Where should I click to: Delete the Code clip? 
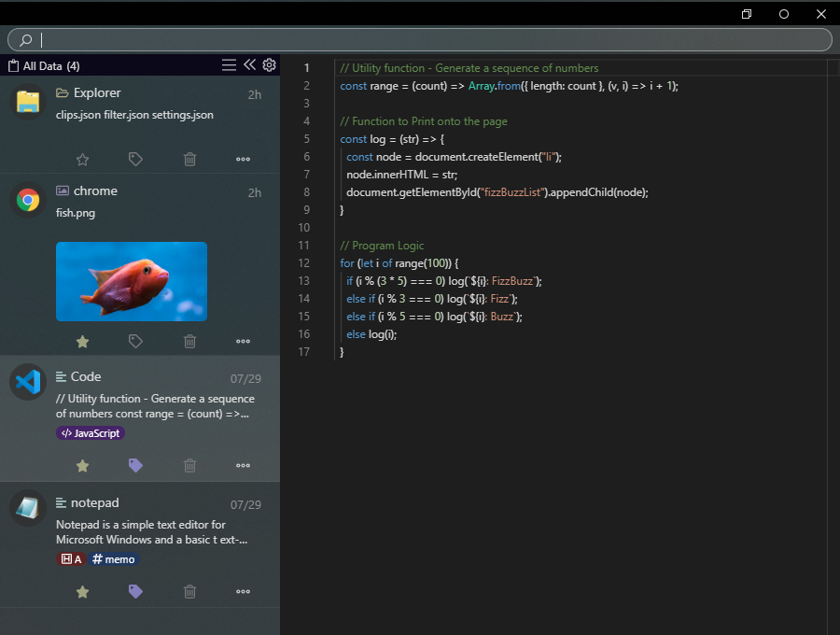[x=189, y=466]
